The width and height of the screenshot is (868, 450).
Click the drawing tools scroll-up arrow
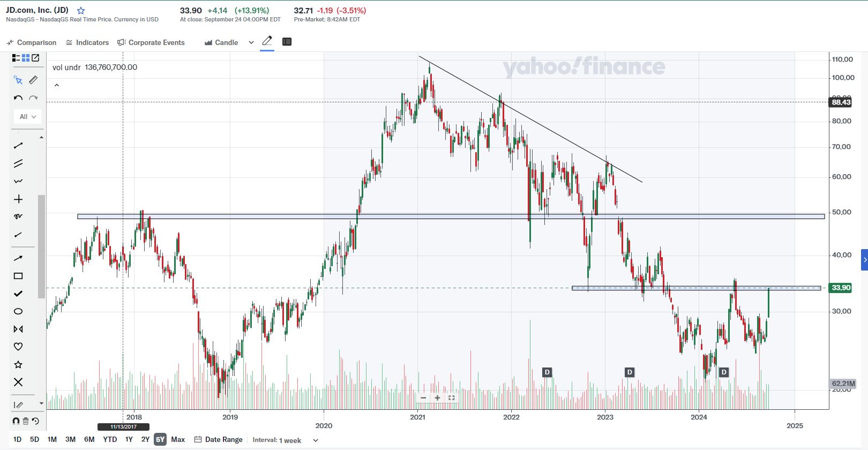41,138
